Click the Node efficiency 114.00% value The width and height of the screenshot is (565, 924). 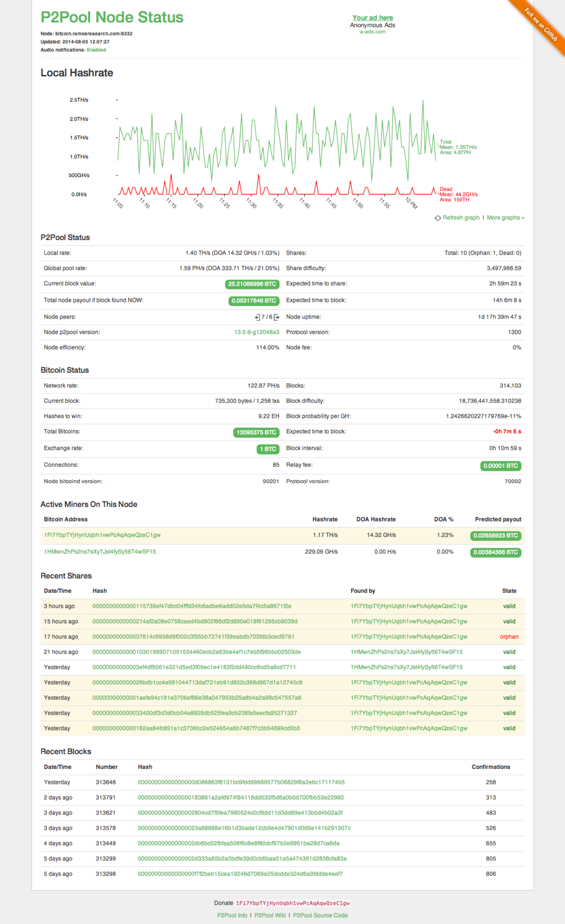(x=267, y=348)
